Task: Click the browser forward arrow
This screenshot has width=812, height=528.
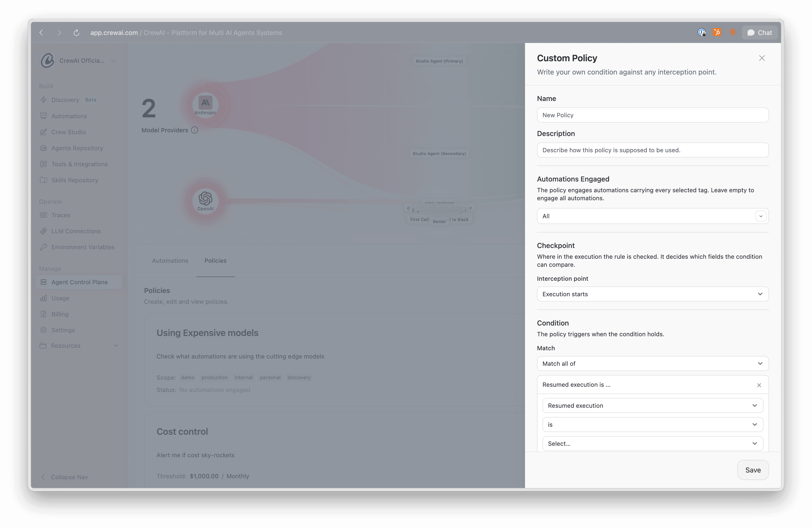Action: (x=59, y=32)
